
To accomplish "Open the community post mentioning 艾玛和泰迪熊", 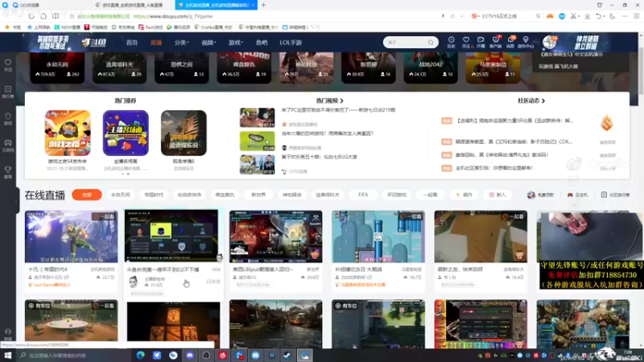I will click(x=514, y=142).
